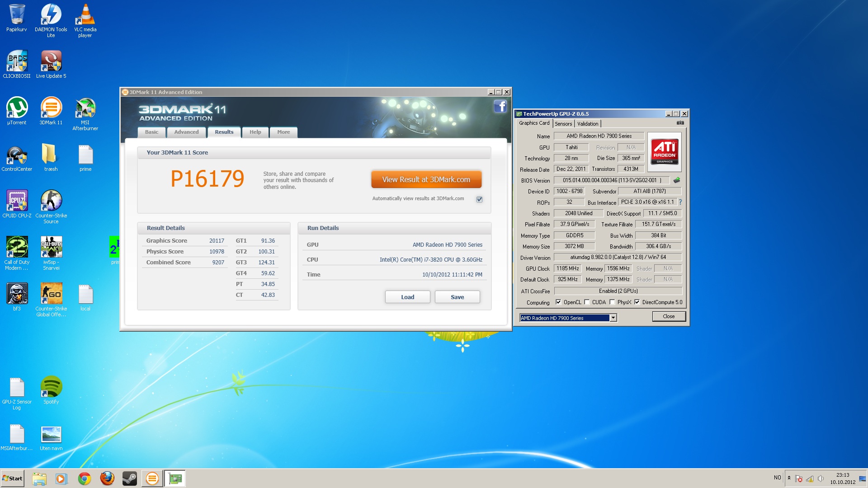Image resolution: width=868 pixels, height=488 pixels.
Task: Show hidden system tray icons arrow
Action: (x=789, y=478)
